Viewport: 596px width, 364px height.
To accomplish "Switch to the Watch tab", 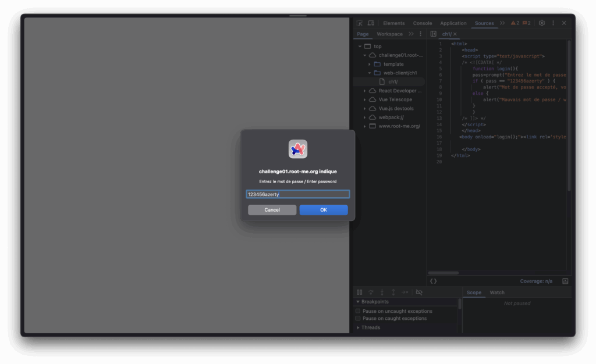I will point(496,292).
